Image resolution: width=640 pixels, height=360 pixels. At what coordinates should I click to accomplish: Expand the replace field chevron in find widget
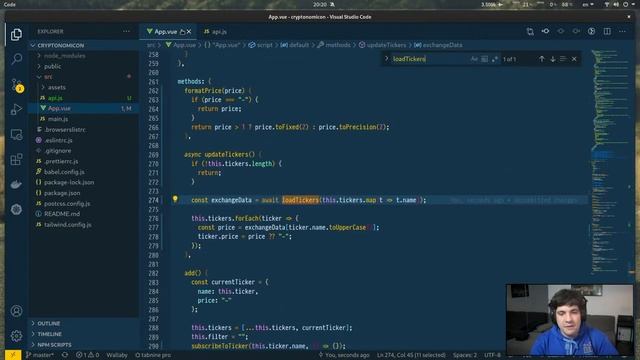386,59
